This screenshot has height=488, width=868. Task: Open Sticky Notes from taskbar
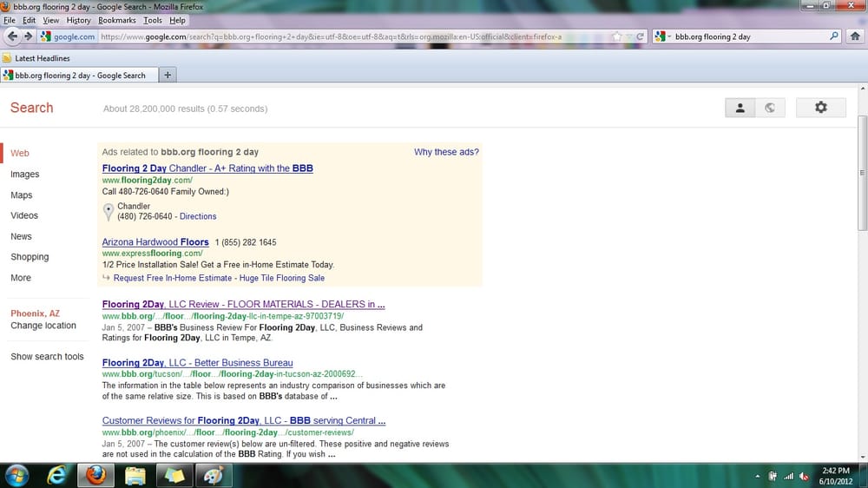pos(174,476)
